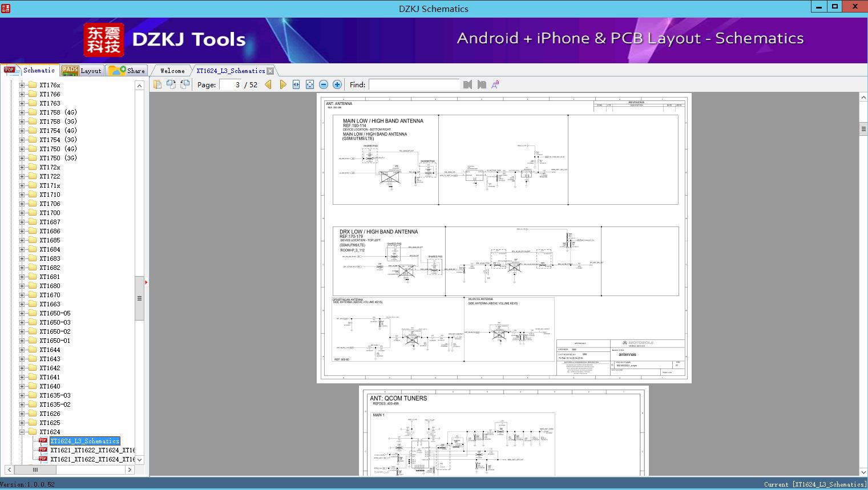Viewport: 868px width, 490px height.
Task: Close the XT1624_L3_Schematics tab
Action: point(271,71)
